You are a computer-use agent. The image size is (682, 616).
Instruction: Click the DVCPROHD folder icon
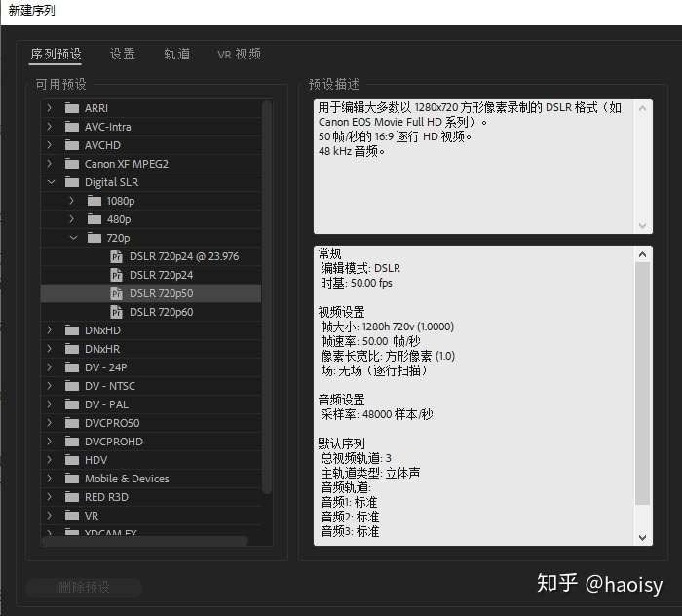(72, 442)
